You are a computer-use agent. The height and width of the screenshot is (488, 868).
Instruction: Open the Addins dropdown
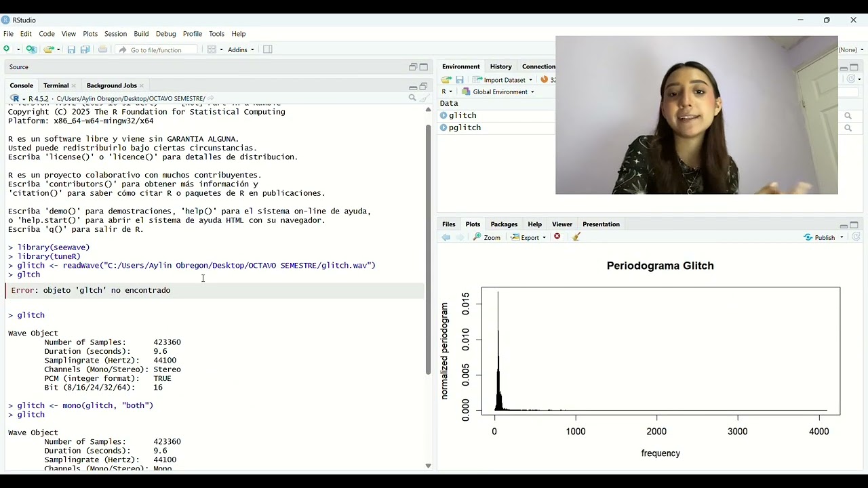241,49
